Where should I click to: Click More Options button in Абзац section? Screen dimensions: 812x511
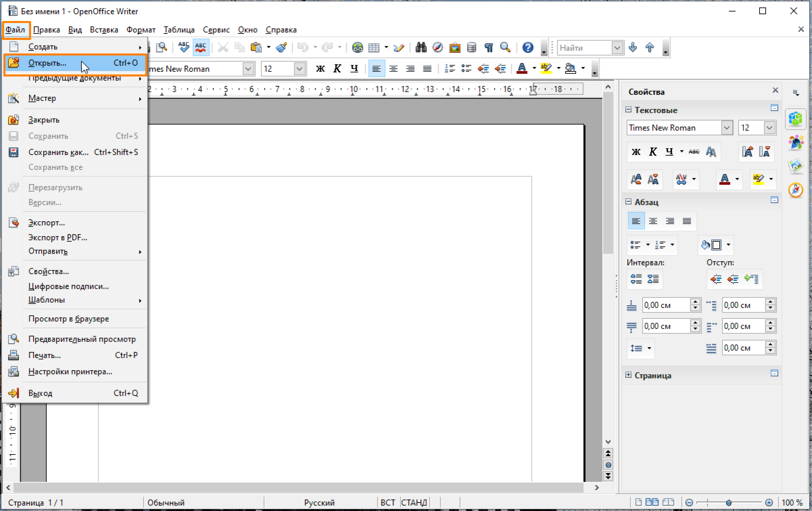[x=774, y=200]
